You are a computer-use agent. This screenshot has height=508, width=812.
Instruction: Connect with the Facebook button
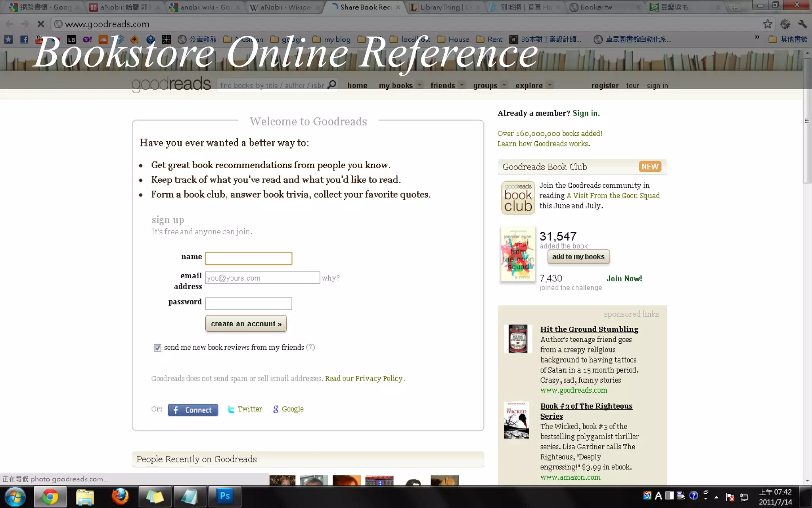tap(193, 410)
